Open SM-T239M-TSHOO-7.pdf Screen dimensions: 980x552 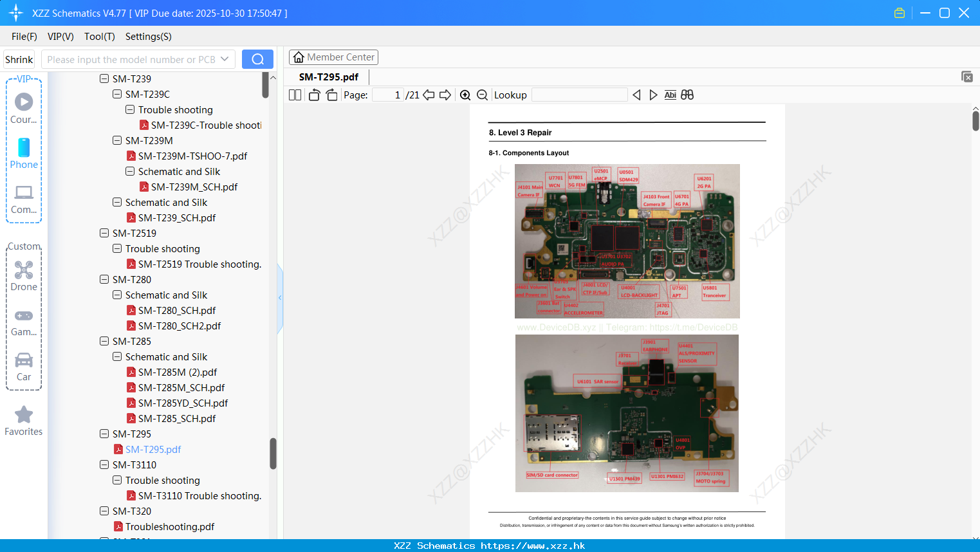[x=192, y=156]
